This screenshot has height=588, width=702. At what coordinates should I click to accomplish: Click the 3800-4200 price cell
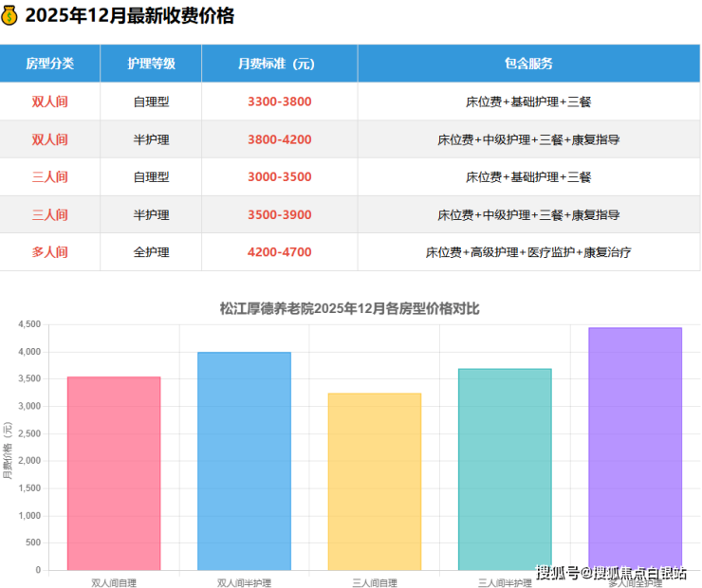tap(279, 139)
